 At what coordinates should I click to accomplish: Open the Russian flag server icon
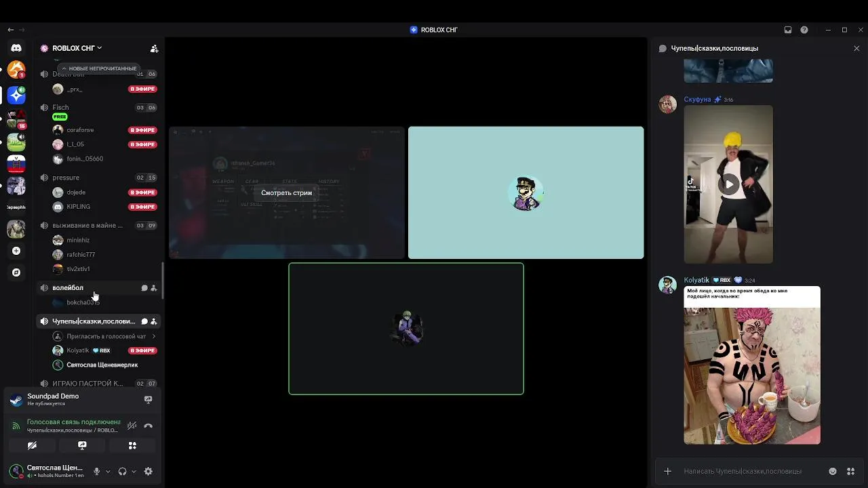coord(16,164)
